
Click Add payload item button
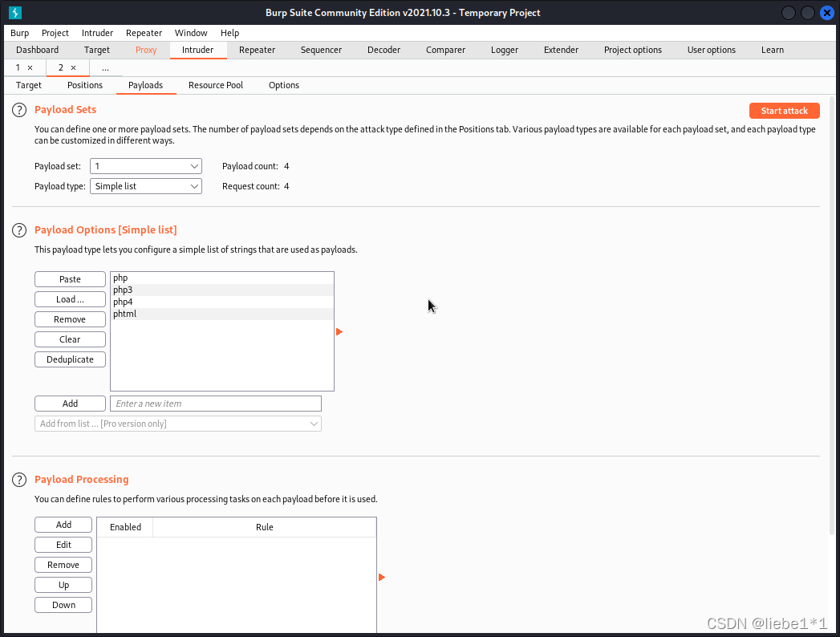click(x=70, y=404)
